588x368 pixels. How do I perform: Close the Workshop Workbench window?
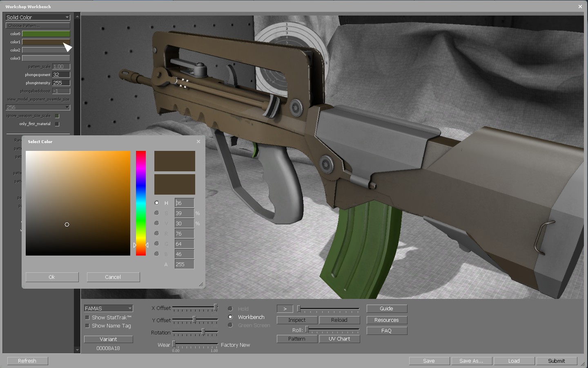[580, 7]
